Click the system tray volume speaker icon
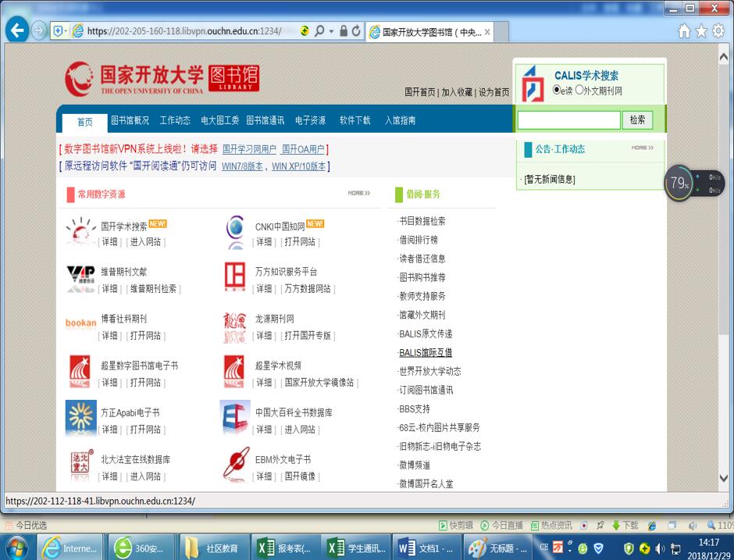The image size is (734, 560). (660, 548)
